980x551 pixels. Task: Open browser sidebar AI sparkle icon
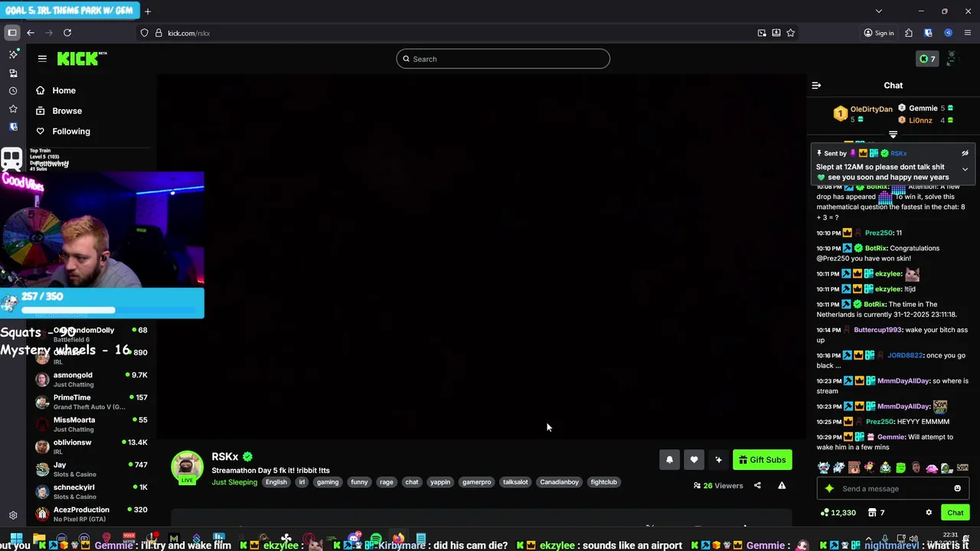tap(13, 54)
